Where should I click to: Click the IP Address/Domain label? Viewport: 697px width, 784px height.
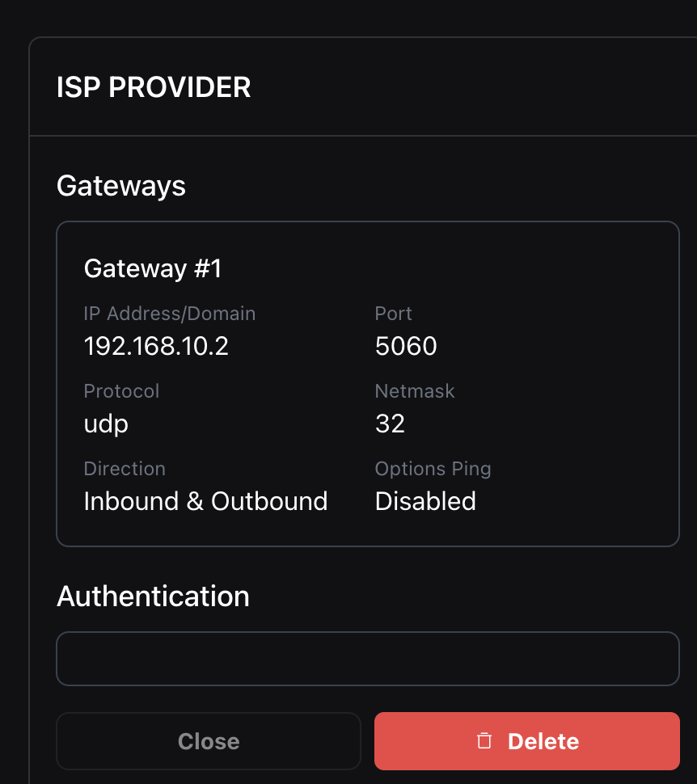click(170, 314)
